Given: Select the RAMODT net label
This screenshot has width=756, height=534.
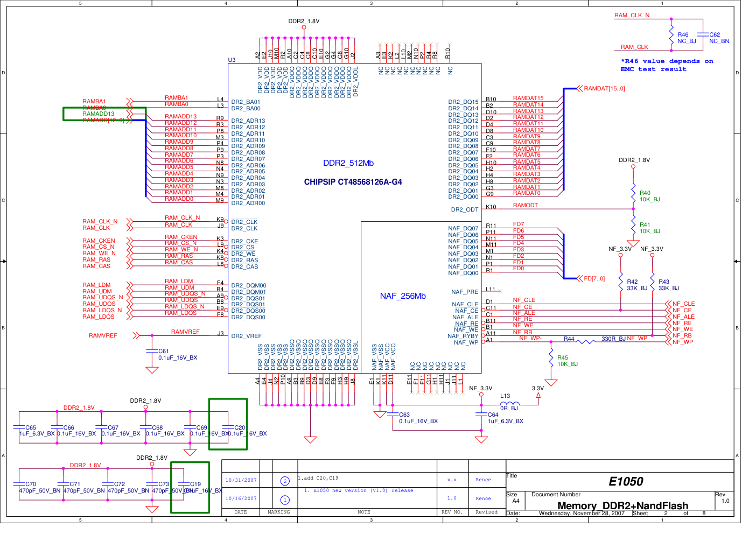Looking at the screenshot, I should point(525,205).
